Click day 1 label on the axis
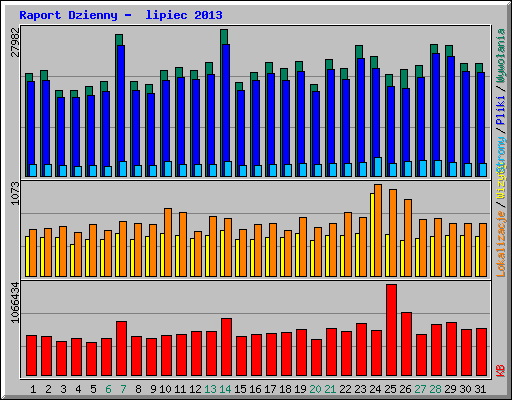Viewport: 512px width, 400px height. tap(33, 389)
